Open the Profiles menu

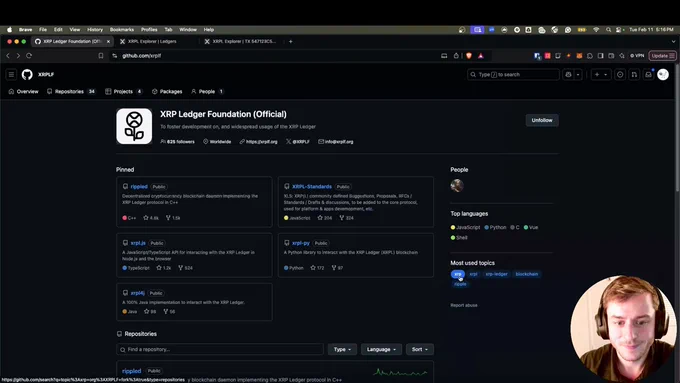[x=149, y=29]
